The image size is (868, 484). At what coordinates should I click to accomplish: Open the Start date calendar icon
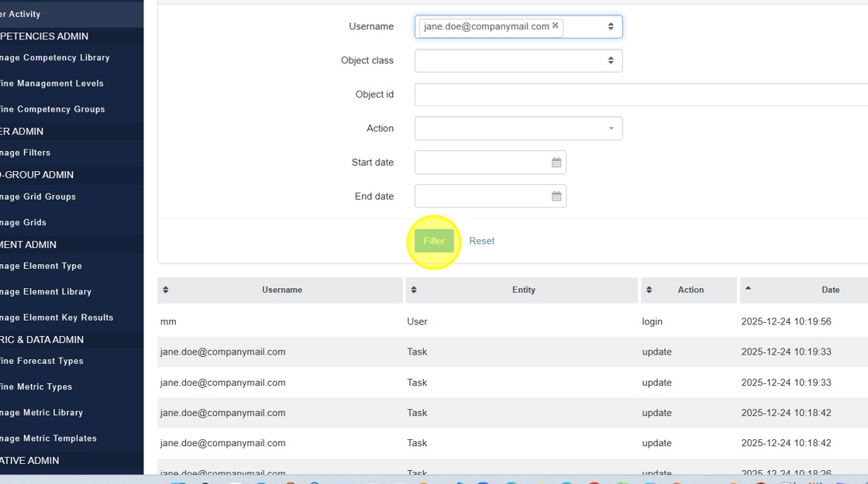pyautogui.click(x=556, y=163)
